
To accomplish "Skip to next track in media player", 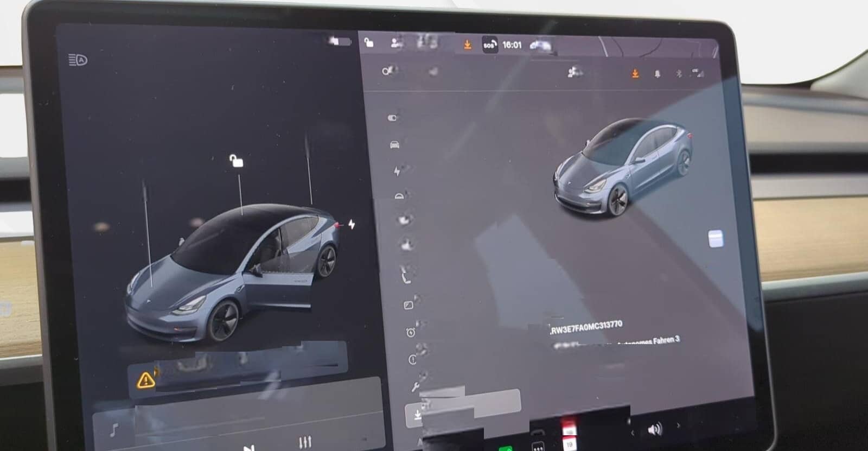I will coord(248,448).
